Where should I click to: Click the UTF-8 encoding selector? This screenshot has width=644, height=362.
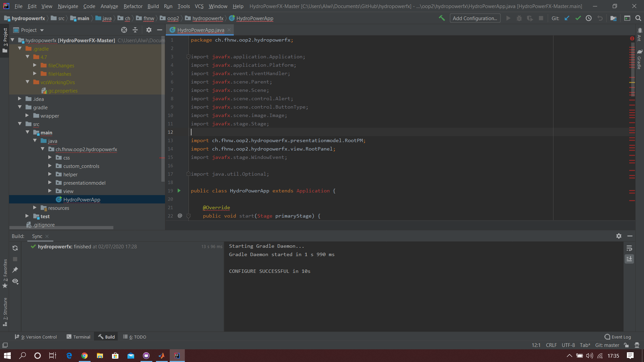pyautogui.click(x=568, y=345)
